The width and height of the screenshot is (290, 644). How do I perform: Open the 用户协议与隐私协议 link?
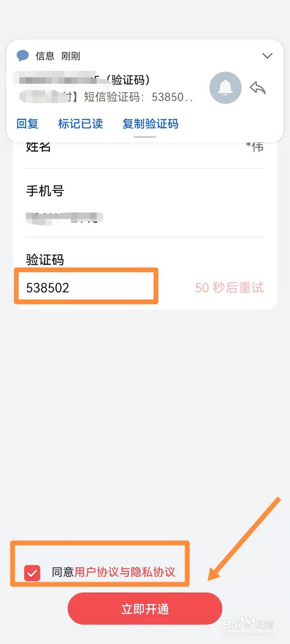coord(125,572)
